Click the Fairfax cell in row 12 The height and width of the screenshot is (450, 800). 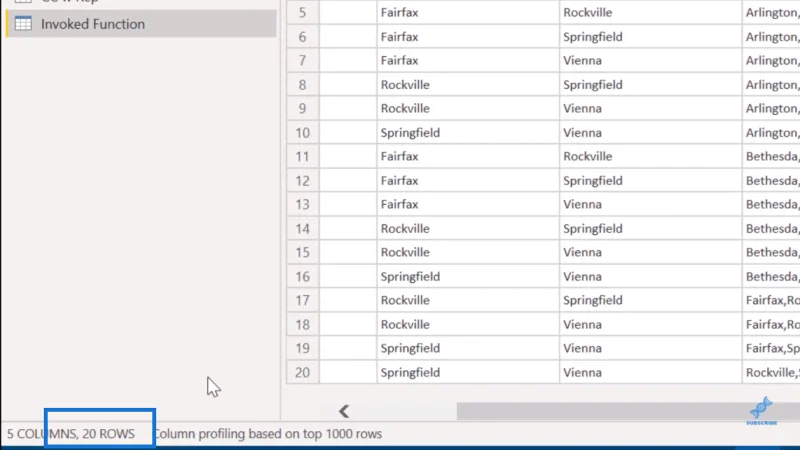click(468, 181)
